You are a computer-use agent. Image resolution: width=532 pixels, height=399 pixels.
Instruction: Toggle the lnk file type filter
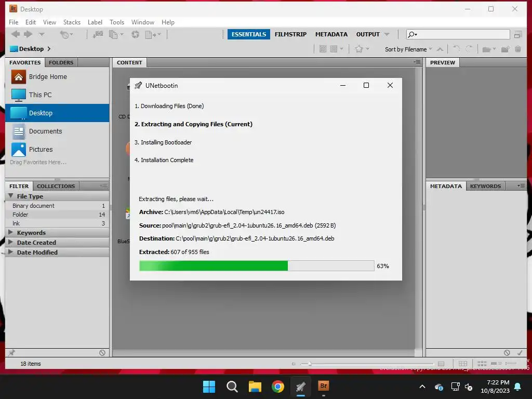[57, 223]
